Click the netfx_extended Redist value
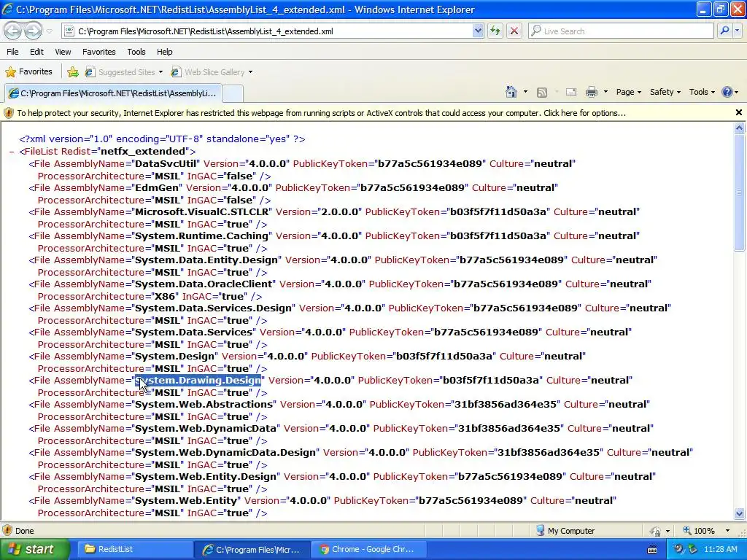 coord(143,152)
